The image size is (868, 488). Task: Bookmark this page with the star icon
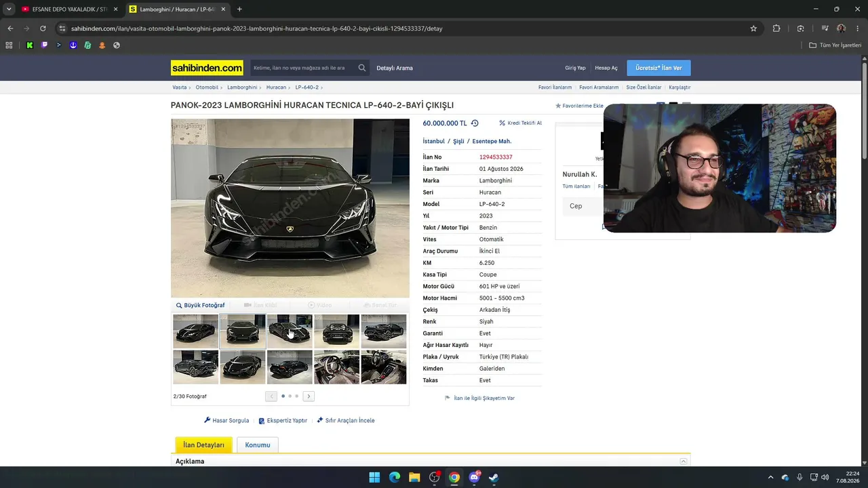tap(753, 28)
